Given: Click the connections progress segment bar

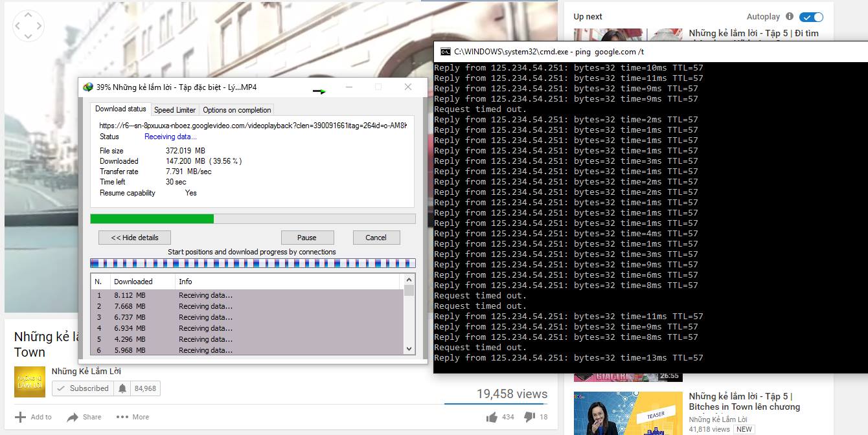Looking at the screenshot, I should click(253, 263).
